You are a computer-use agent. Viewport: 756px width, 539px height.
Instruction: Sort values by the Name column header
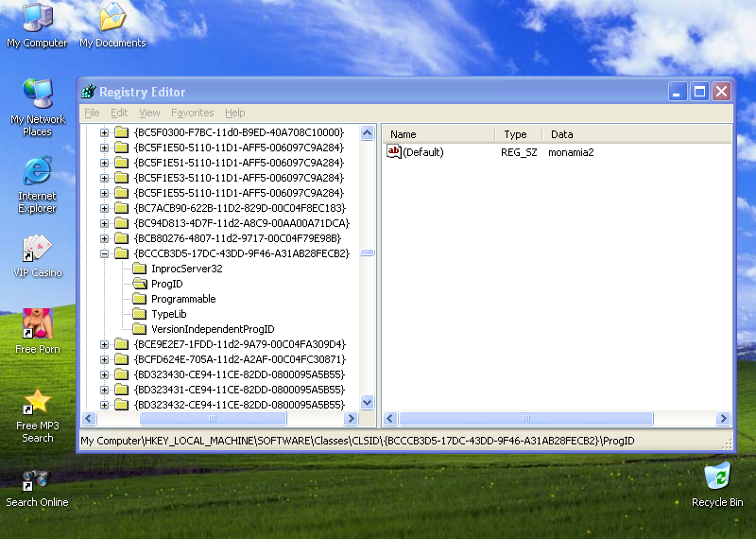tap(439, 134)
